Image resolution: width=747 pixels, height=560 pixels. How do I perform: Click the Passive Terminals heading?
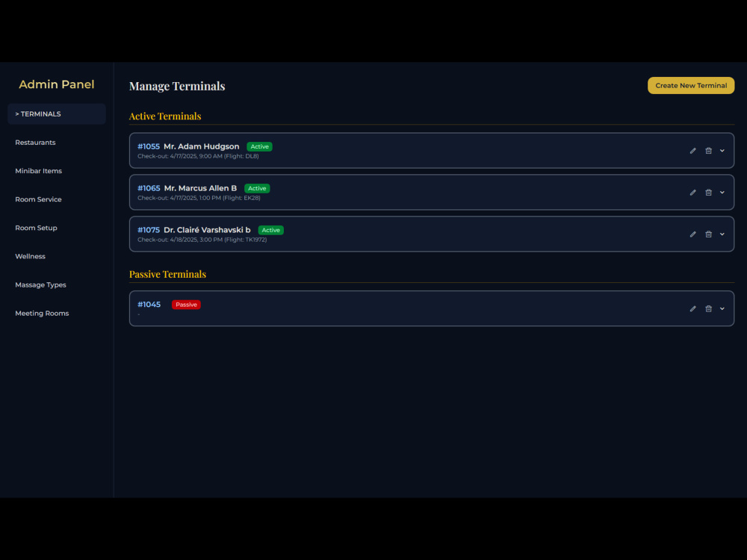coord(167,274)
